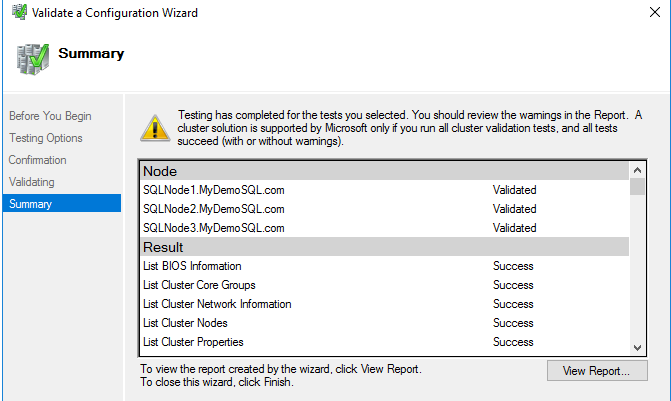The width and height of the screenshot is (671, 401).
Task: Select List Cluster Network Information row
Action: click(x=217, y=304)
